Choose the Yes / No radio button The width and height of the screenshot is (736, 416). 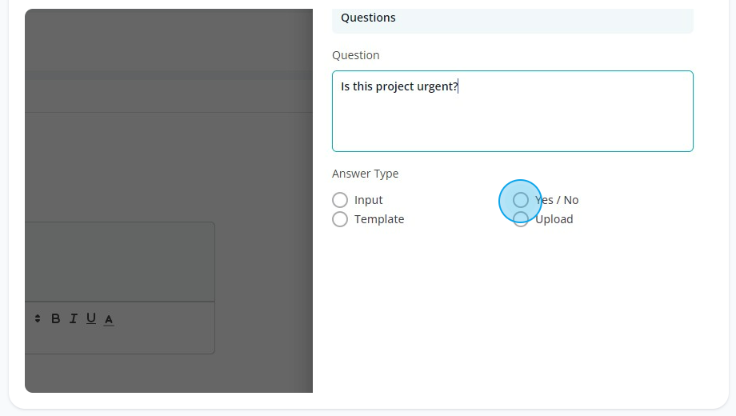[520, 200]
